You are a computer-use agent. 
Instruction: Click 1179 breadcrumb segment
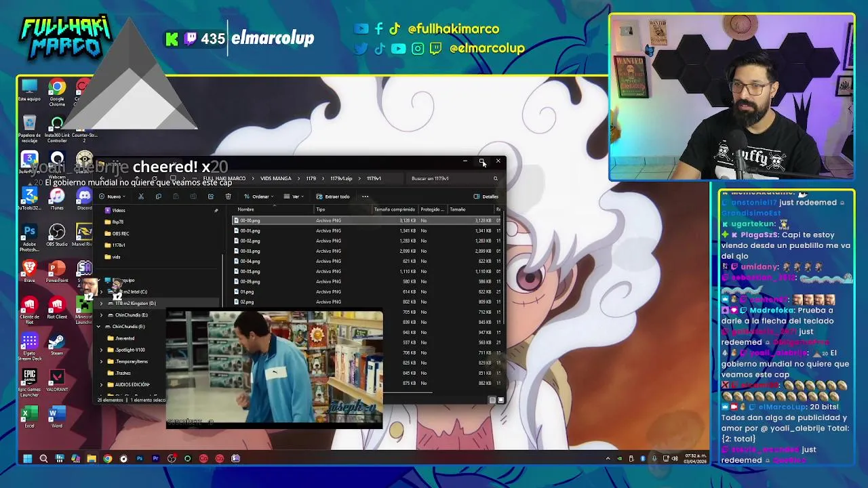311,179
